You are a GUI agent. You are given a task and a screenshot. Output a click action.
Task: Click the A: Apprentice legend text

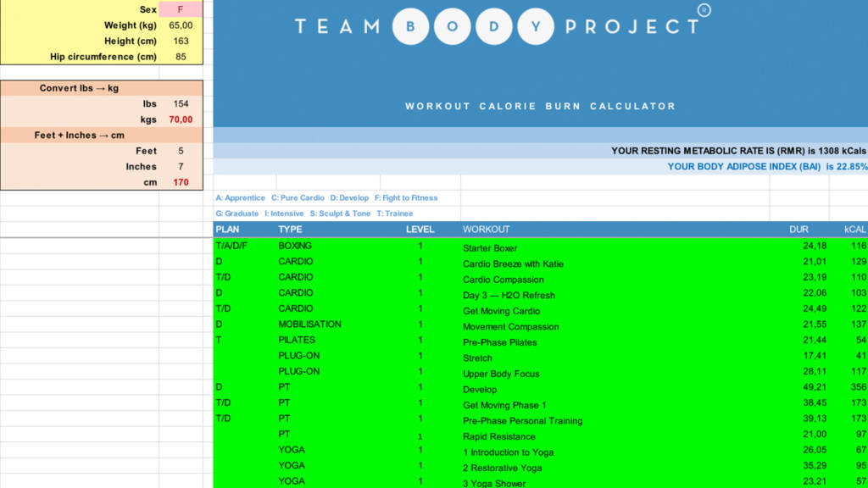(x=240, y=197)
